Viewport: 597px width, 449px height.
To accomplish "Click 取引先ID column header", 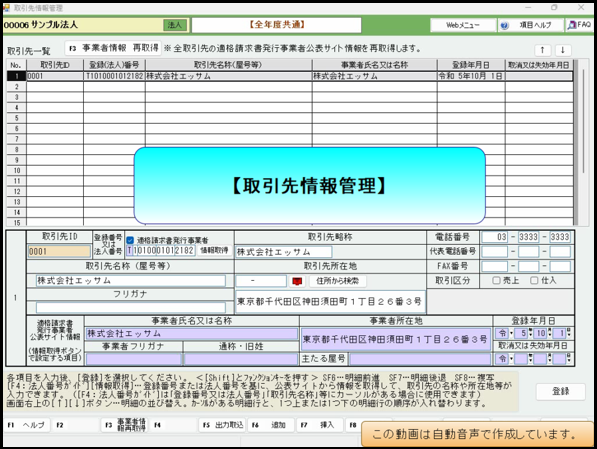I will point(55,65).
